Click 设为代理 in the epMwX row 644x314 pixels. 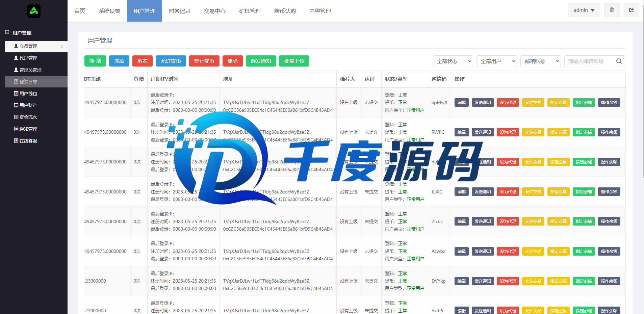508,103
